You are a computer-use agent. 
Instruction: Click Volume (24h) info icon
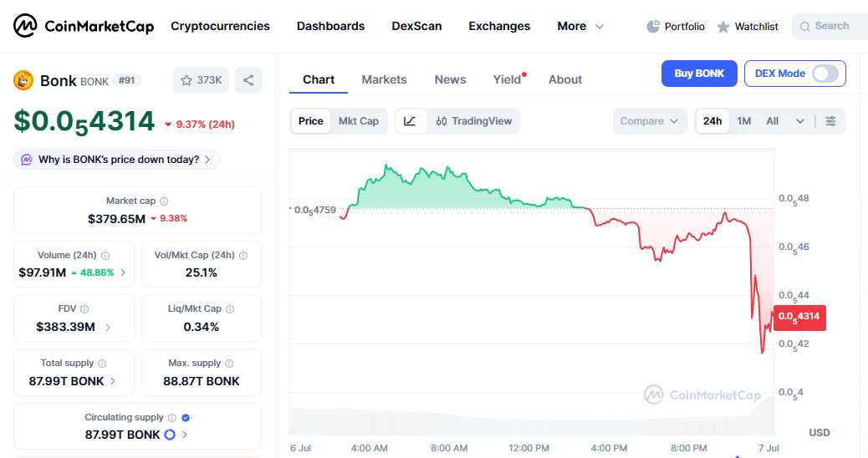(x=105, y=256)
